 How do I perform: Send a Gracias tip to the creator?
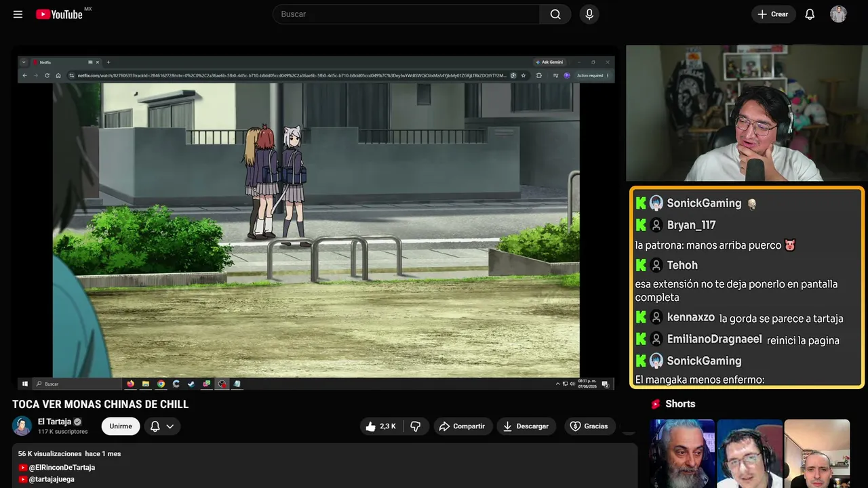coord(589,426)
